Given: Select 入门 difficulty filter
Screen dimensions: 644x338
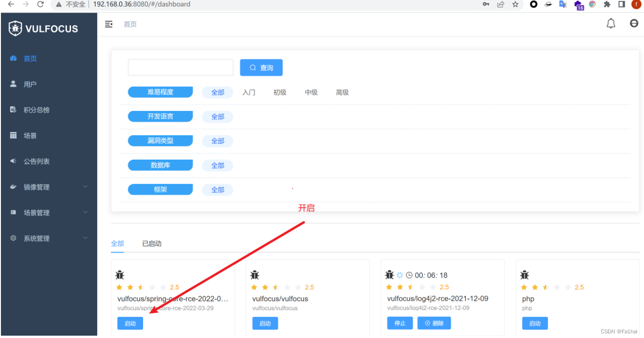Looking at the screenshot, I should click(249, 92).
